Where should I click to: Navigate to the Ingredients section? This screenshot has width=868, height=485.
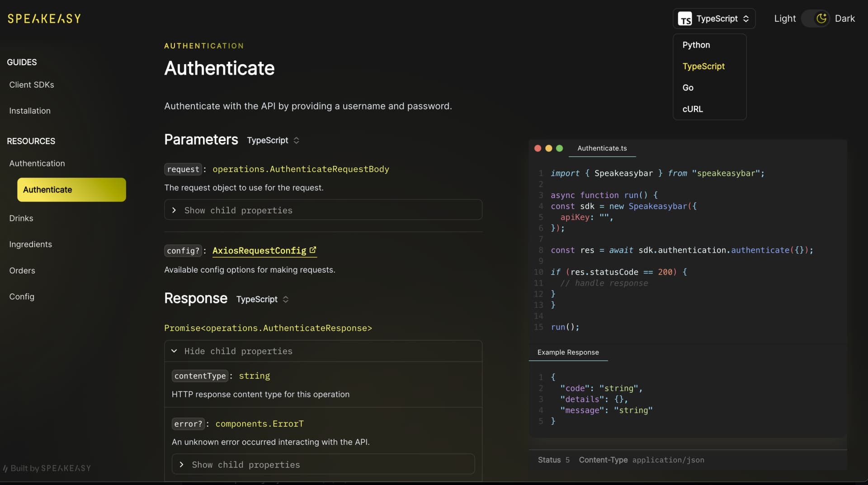point(30,244)
